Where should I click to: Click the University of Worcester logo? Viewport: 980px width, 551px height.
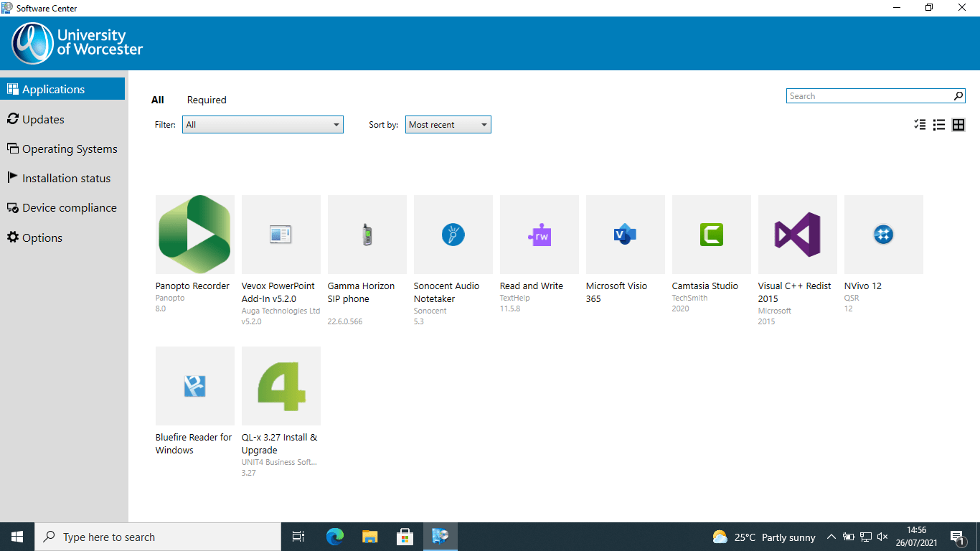coord(77,43)
